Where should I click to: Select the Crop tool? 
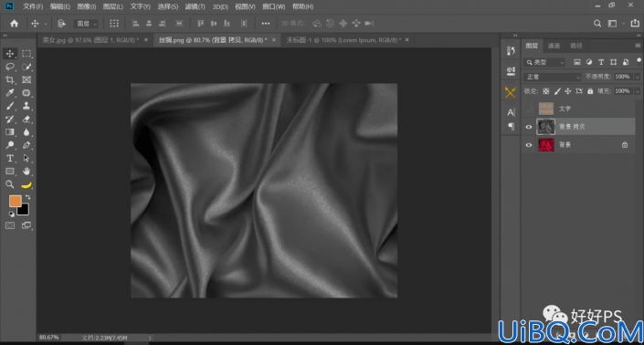(10, 80)
